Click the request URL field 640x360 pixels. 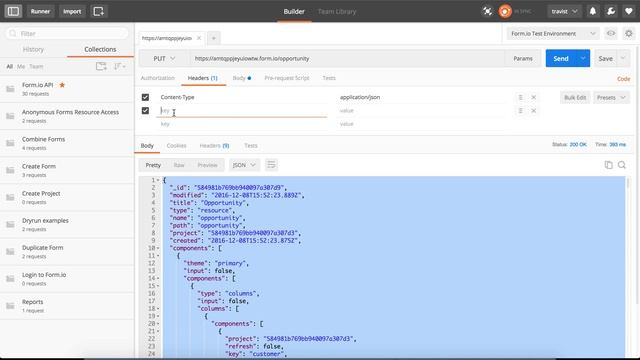[347, 58]
